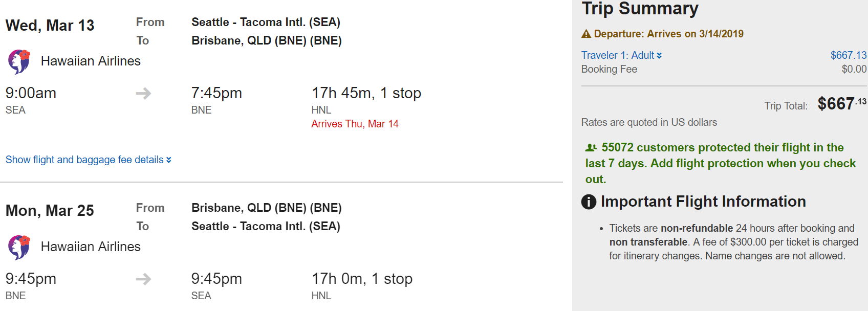Click the return flight arrow icon
This screenshot has width=868, height=311.
[143, 279]
